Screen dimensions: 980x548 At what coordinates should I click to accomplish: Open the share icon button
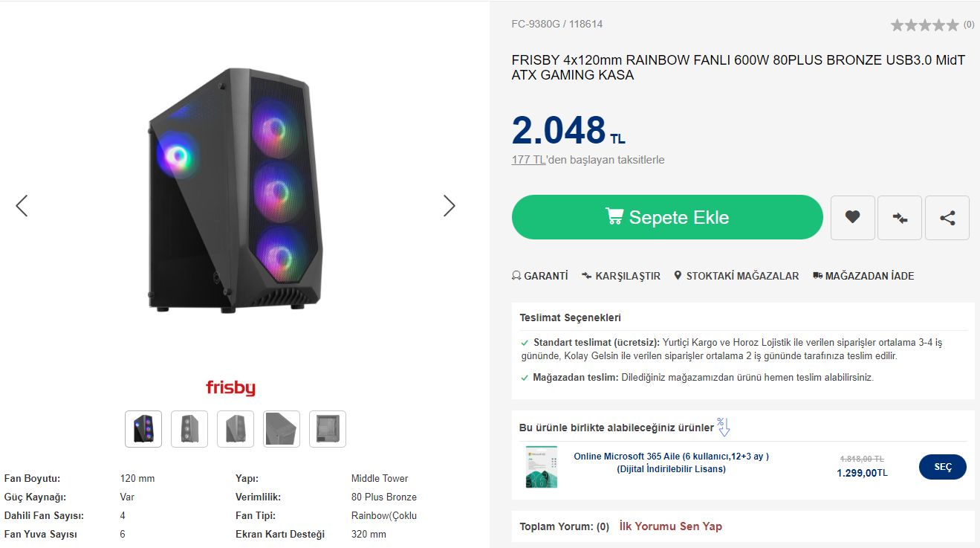pyautogui.click(x=947, y=218)
